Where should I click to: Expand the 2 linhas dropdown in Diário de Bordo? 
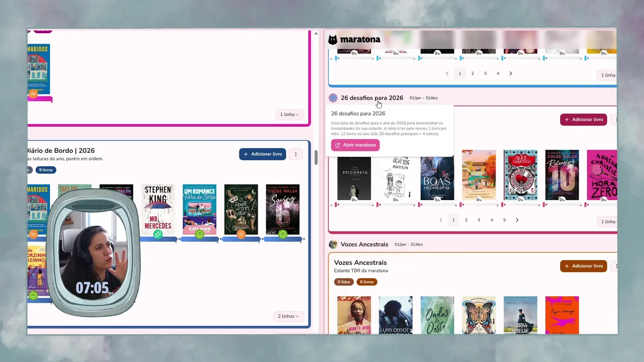click(289, 316)
